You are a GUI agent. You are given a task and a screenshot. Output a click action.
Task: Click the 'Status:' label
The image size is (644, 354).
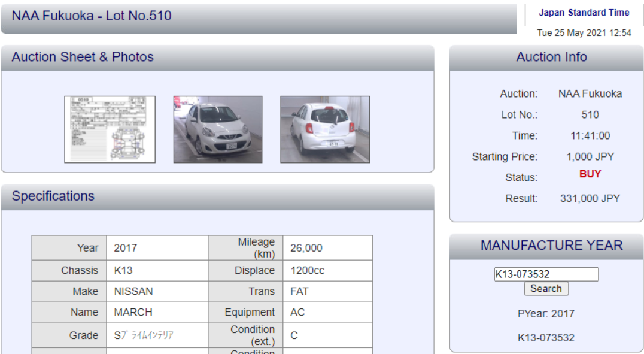[x=521, y=178]
